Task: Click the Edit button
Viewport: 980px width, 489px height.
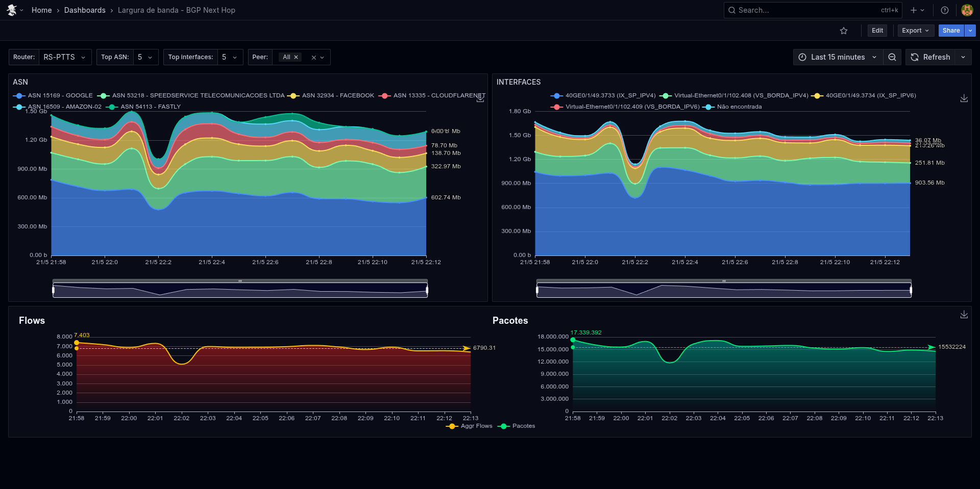Action: (877, 31)
